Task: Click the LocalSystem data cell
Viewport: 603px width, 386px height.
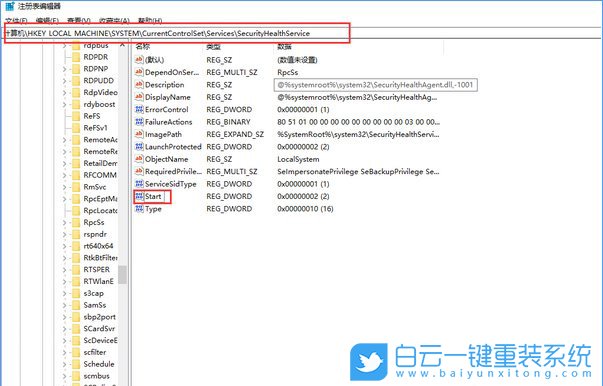Action: [x=298, y=159]
